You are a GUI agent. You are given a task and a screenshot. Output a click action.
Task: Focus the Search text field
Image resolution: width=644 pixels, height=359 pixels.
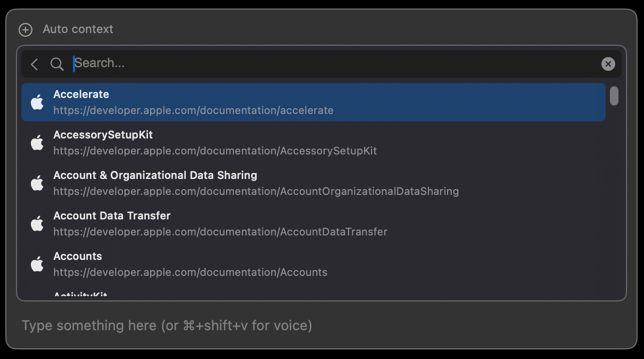coord(335,63)
